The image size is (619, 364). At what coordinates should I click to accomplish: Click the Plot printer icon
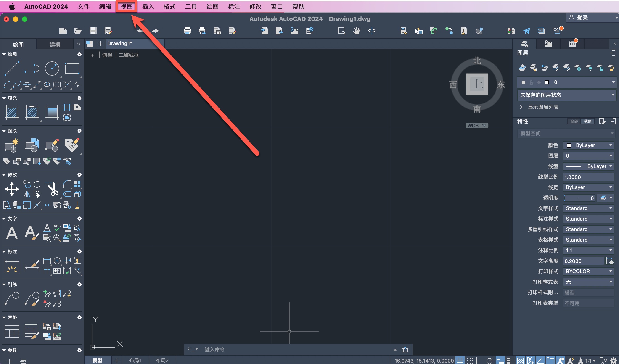point(187,31)
